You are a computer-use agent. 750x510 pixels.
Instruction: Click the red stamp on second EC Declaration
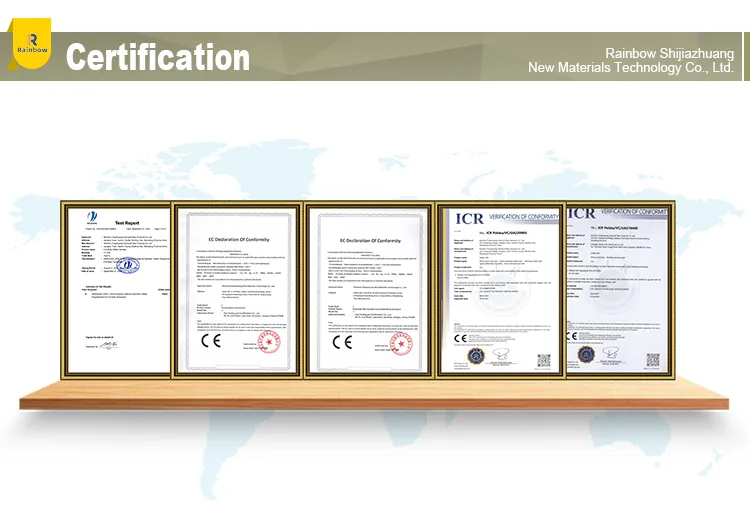pyautogui.click(x=401, y=343)
